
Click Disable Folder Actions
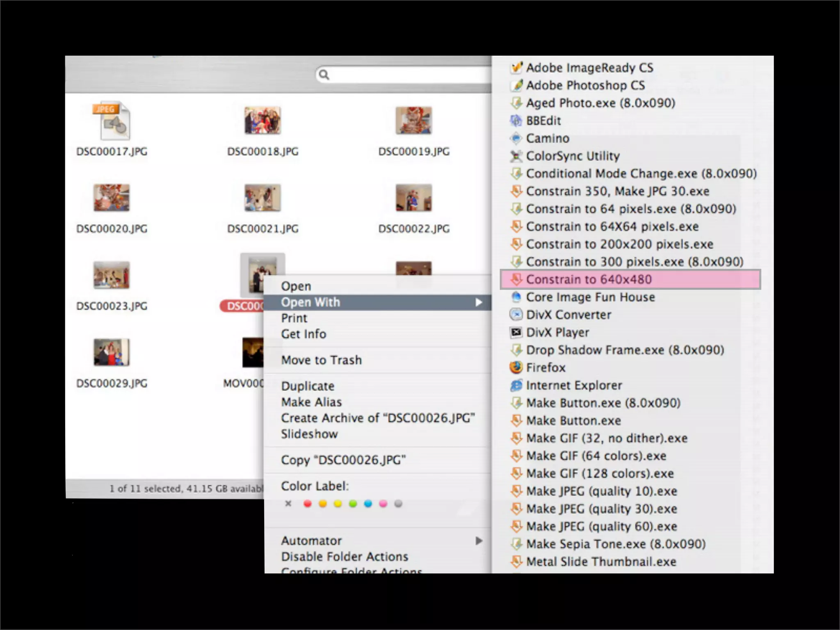tap(345, 557)
